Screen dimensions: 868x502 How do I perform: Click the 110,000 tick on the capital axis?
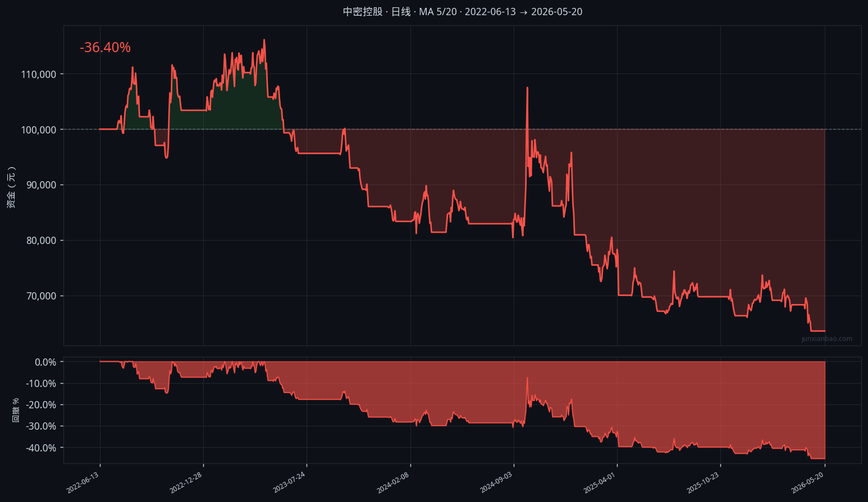(x=39, y=74)
